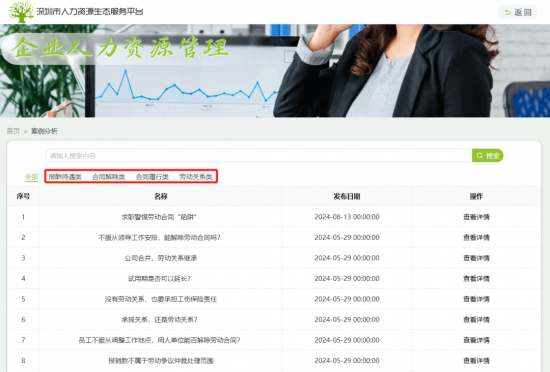
Task: Select the 合同履行类 category tab
Action: tap(152, 177)
